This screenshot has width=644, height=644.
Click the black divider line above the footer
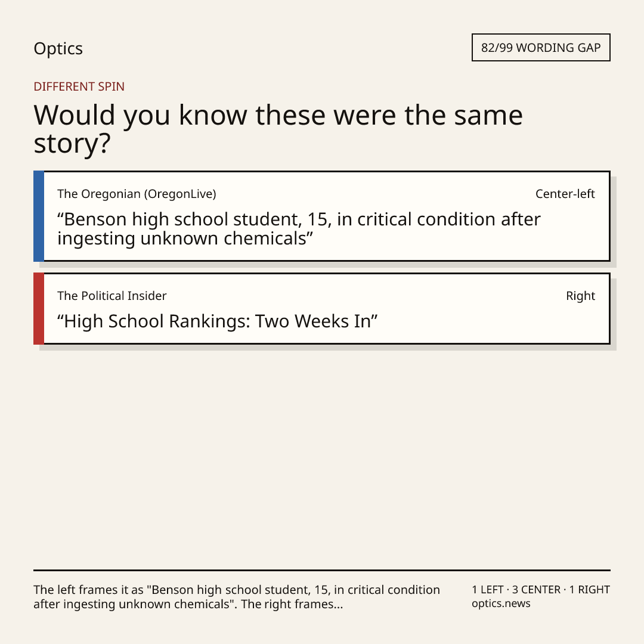pyautogui.click(x=322, y=570)
